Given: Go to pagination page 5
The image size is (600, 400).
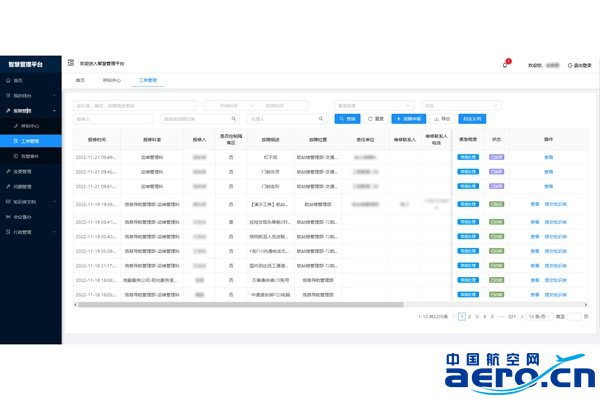Looking at the screenshot, I should (492, 317).
